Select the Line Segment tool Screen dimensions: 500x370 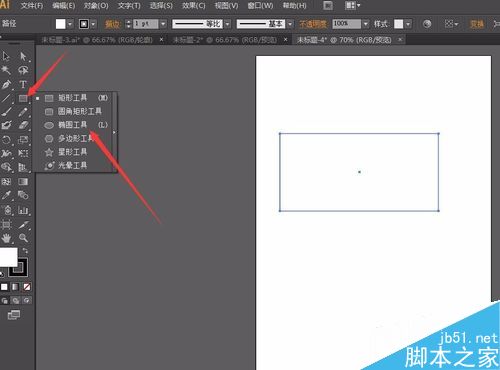tap(6, 98)
